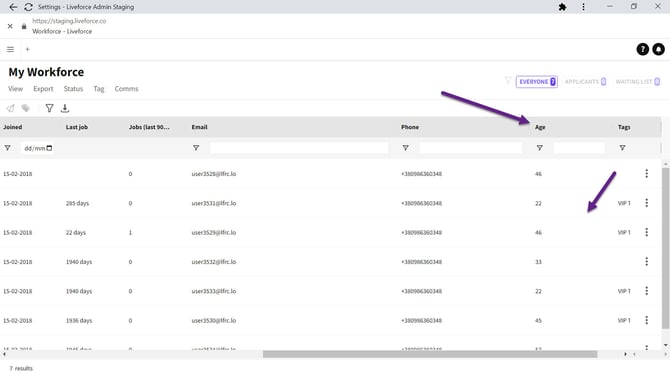Image resolution: width=670 pixels, height=377 pixels.
Task: Open the Export menu
Action: [43, 89]
